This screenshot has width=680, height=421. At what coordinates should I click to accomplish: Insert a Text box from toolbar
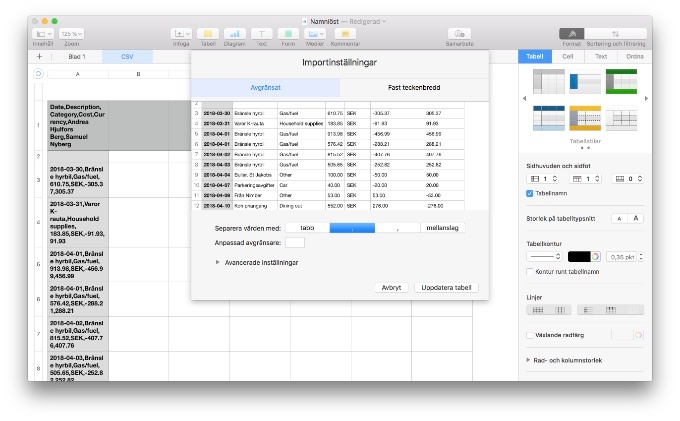261,34
